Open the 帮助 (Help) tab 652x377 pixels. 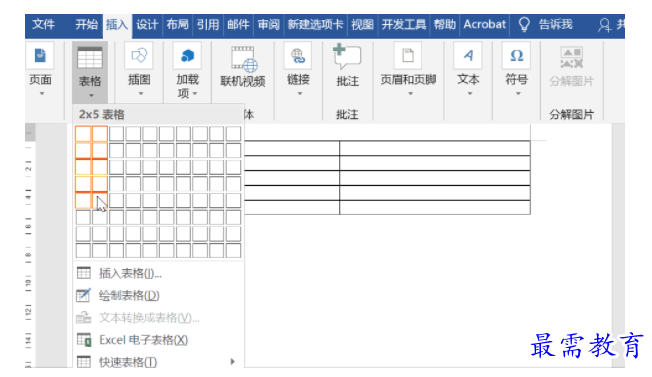coord(445,25)
